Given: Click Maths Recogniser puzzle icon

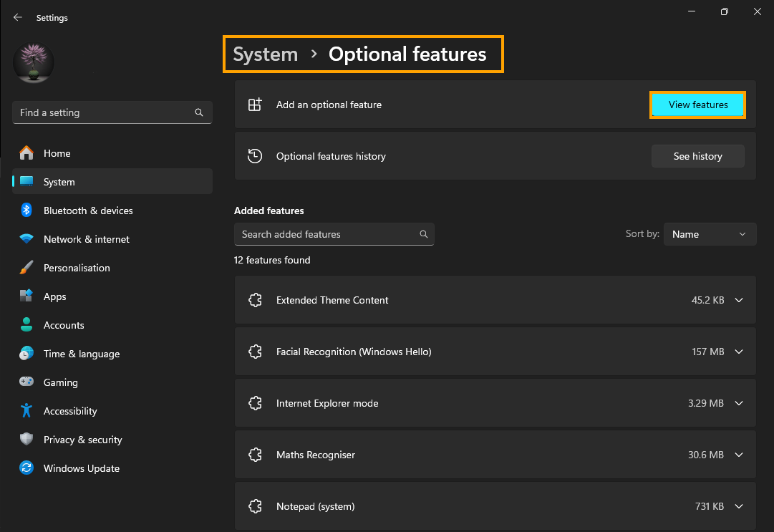Looking at the screenshot, I should point(255,455).
